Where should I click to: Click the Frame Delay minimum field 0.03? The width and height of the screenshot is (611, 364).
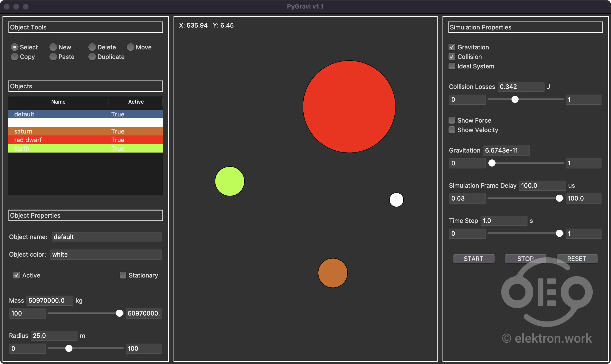coord(467,198)
